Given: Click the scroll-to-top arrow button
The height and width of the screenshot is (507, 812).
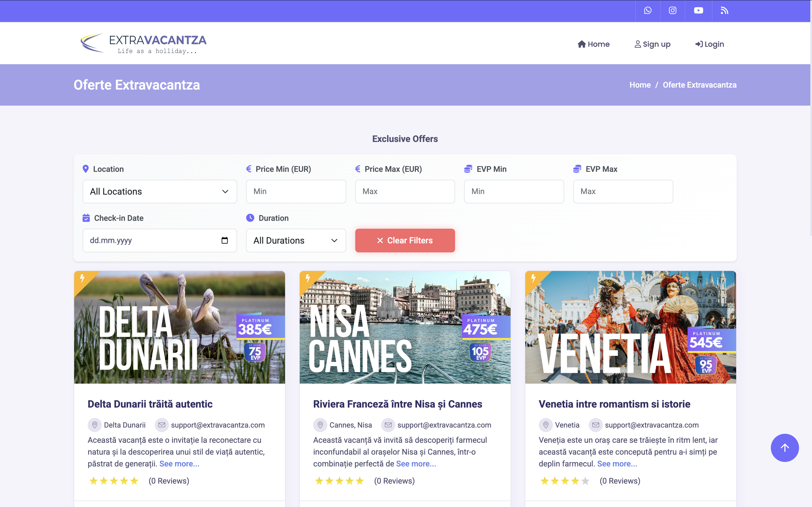Looking at the screenshot, I should click(x=784, y=448).
